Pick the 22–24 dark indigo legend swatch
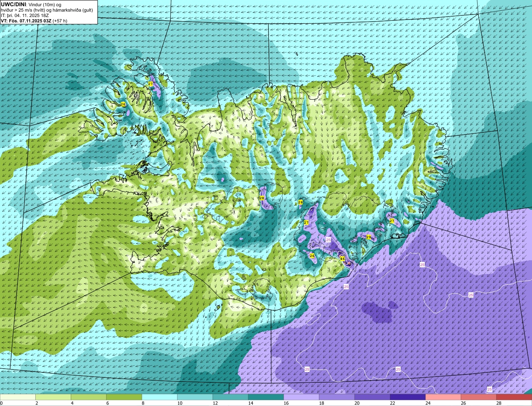 click(408, 397)
